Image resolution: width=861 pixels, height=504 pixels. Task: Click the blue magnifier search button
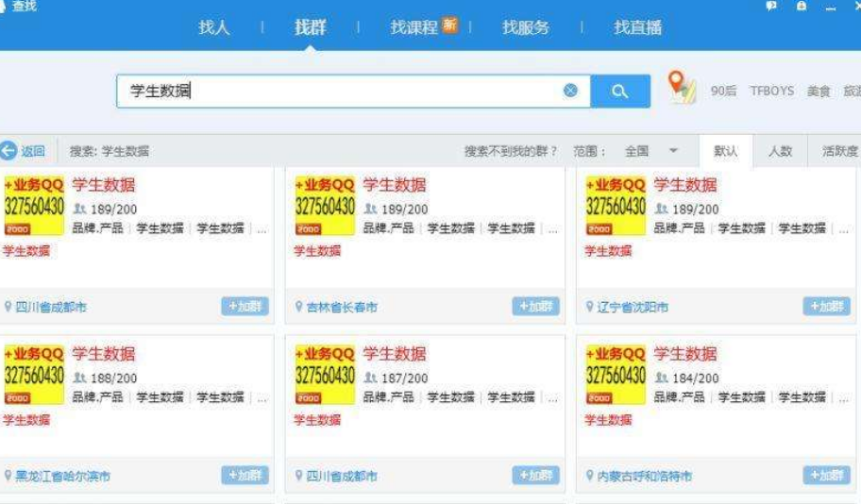coord(620,92)
